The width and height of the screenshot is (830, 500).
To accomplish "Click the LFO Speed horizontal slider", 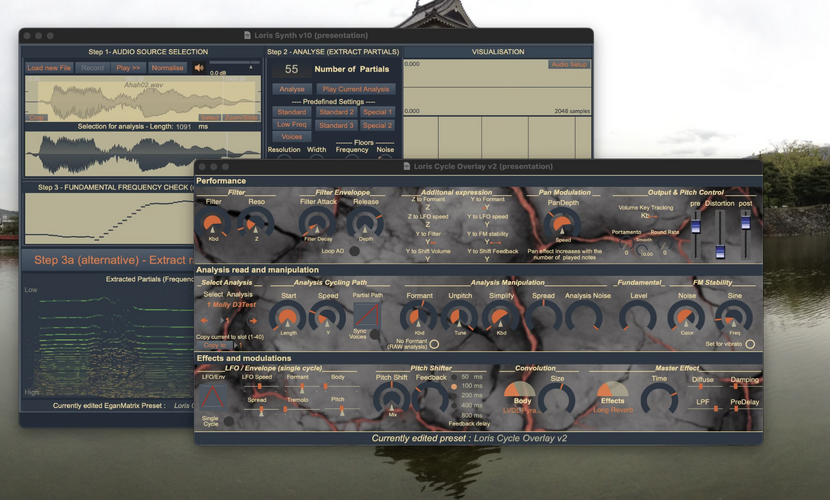I will [260, 386].
